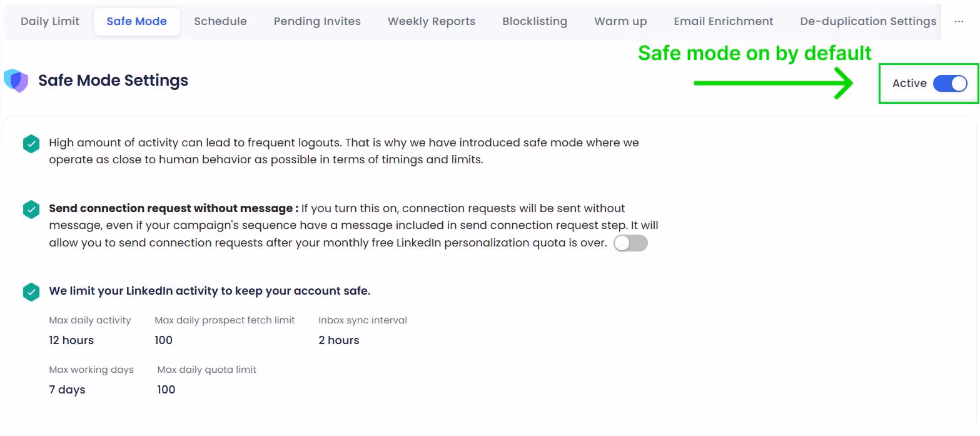The width and height of the screenshot is (980, 436).
Task: Click the Max daily prospect fetch limit value
Action: (163, 340)
